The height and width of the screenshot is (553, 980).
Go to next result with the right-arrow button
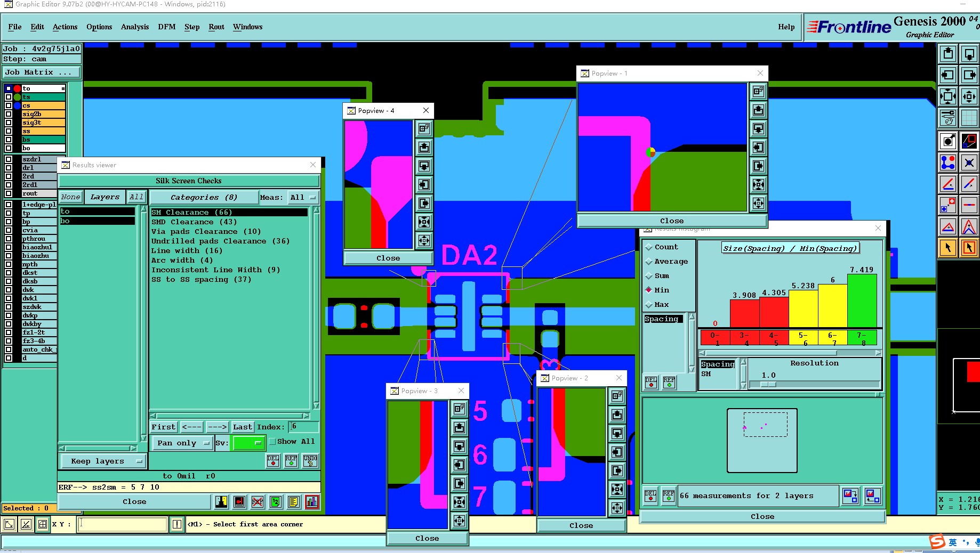(217, 427)
